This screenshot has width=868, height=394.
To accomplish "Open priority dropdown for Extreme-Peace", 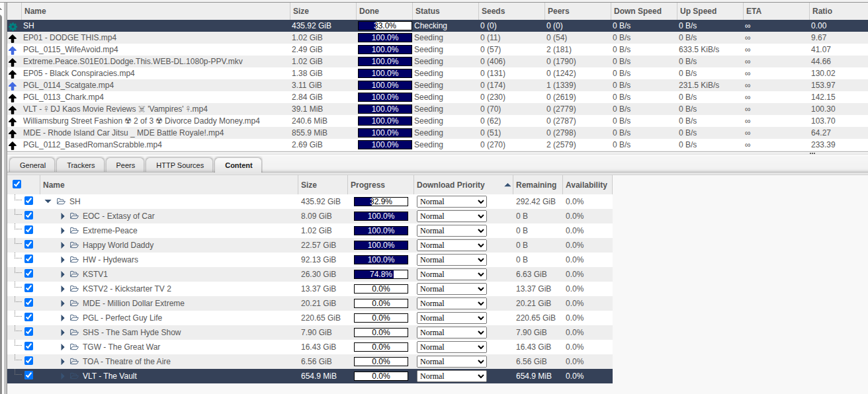I will (452, 231).
